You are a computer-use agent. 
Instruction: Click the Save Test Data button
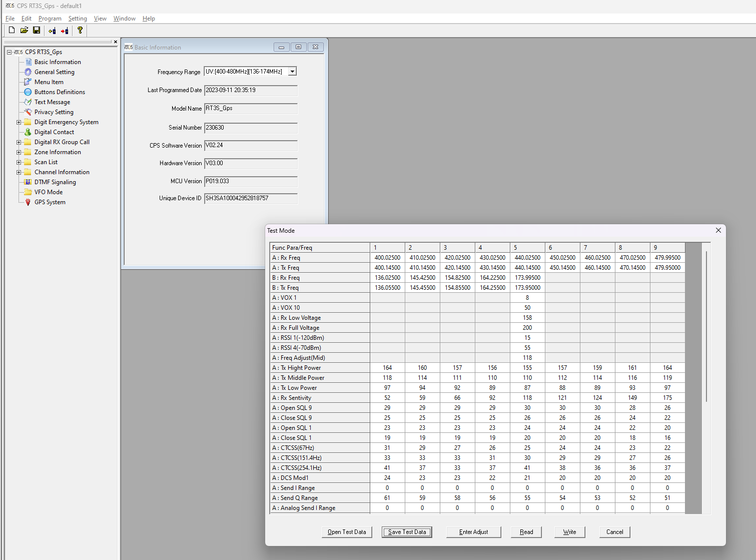click(407, 532)
